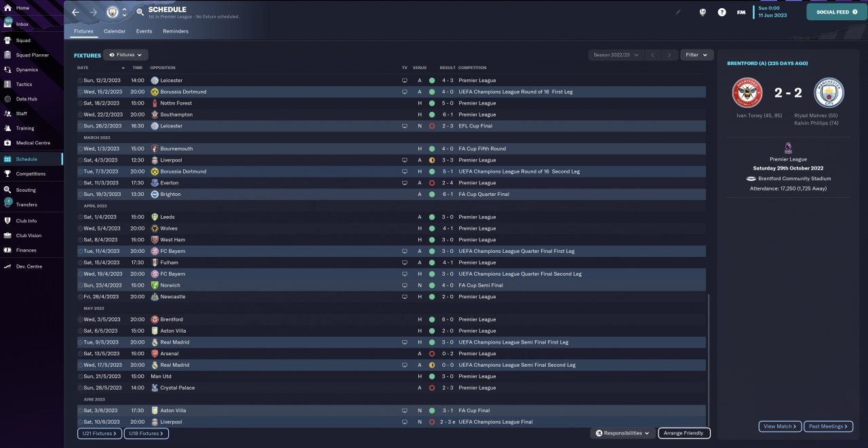Open the Fixtures view dropdown

click(125, 55)
